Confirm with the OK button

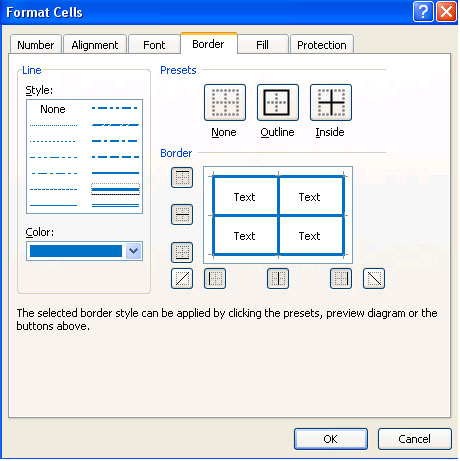click(x=331, y=439)
